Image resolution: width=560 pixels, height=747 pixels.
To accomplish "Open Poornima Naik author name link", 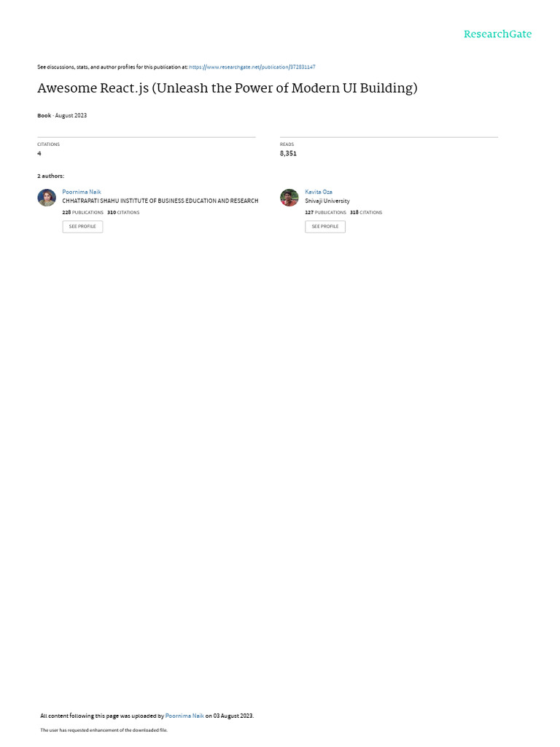I will pos(82,192).
